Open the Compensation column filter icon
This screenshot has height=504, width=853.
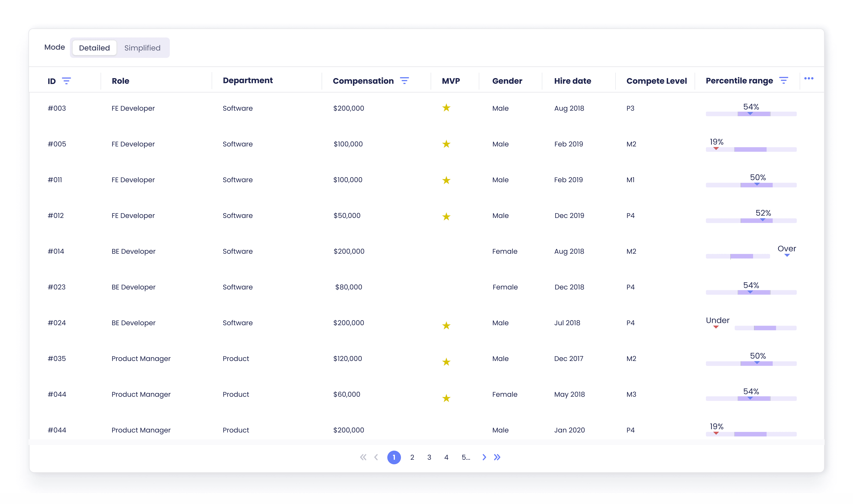(404, 80)
